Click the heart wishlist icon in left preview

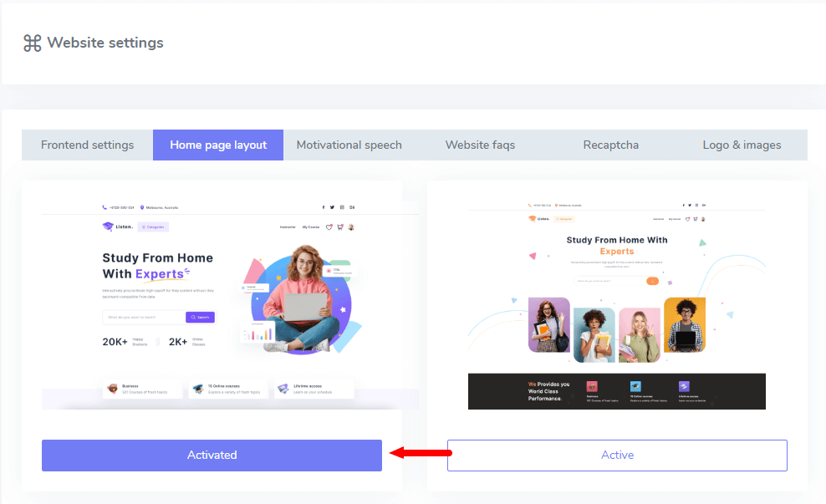pyautogui.click(x=329, y=227)
